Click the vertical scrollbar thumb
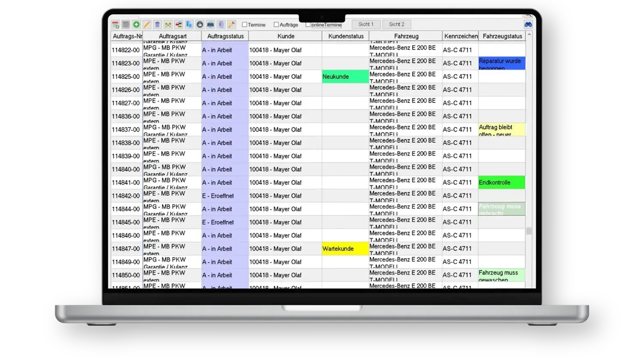Viewport: 644px width, 362px height. (x=529, y=231)
